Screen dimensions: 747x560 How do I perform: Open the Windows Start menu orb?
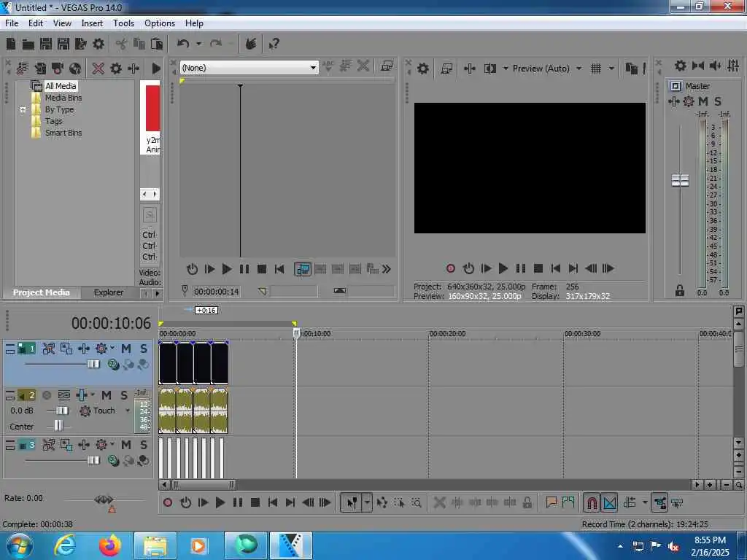[x=18, y=546]
